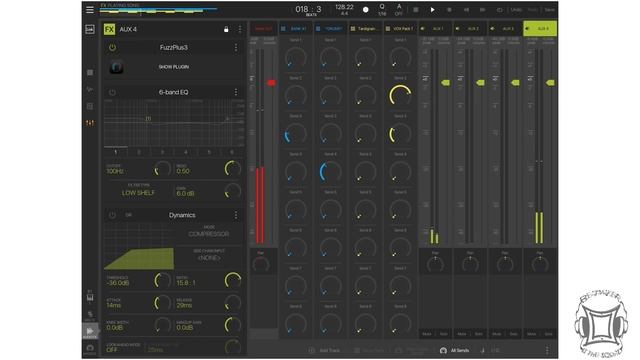The height and width of the screenshot is (360, 640).
Task: Open side chain input <NONE> selector
Action: tap(209, 258)
